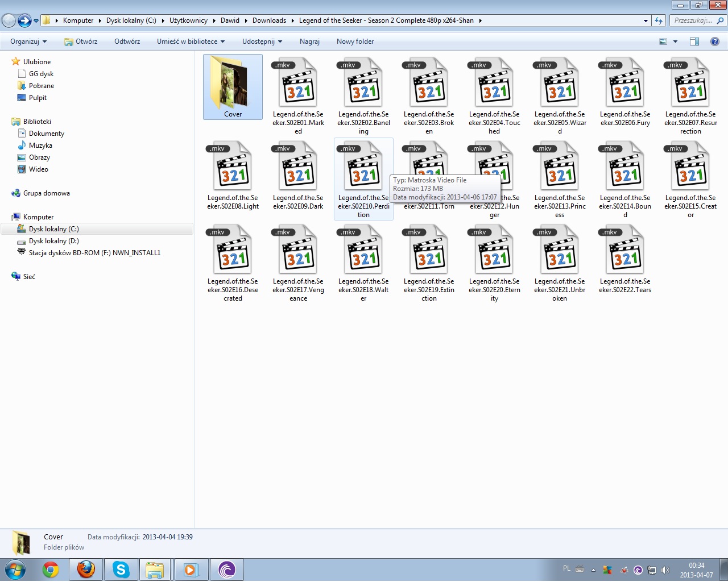
Task: Expand the breadcrumb arrow after Komputer
Action: click(100, 20)
